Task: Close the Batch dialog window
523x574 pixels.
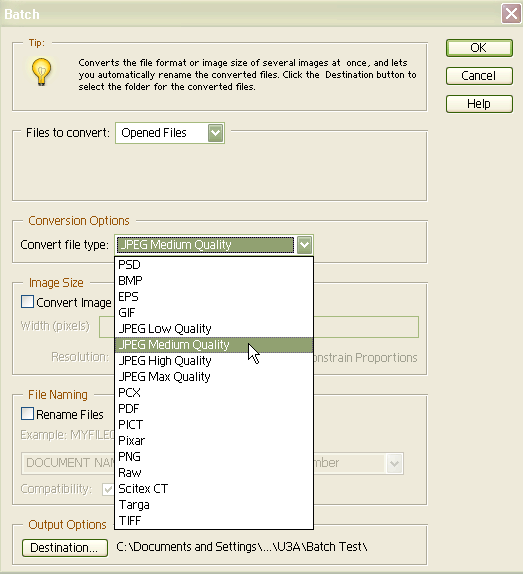Action: coord(511,14)
